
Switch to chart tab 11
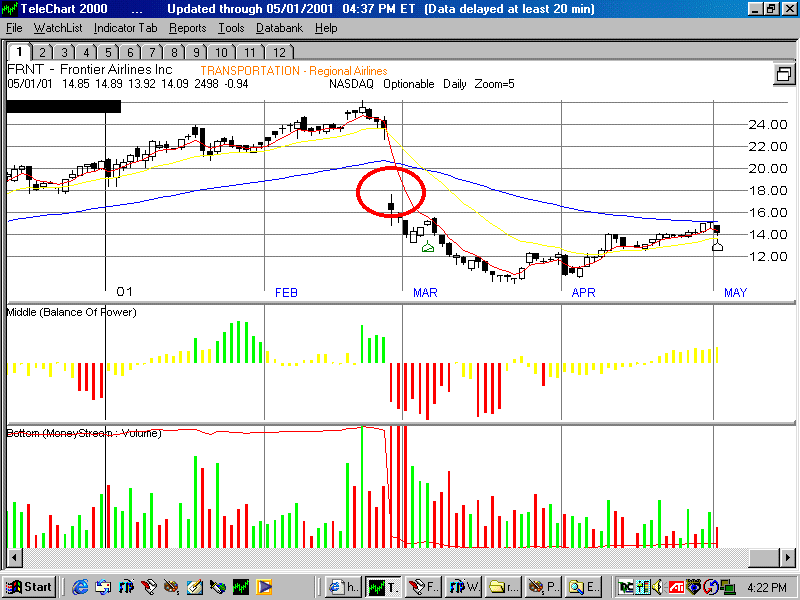coord(249,52)
